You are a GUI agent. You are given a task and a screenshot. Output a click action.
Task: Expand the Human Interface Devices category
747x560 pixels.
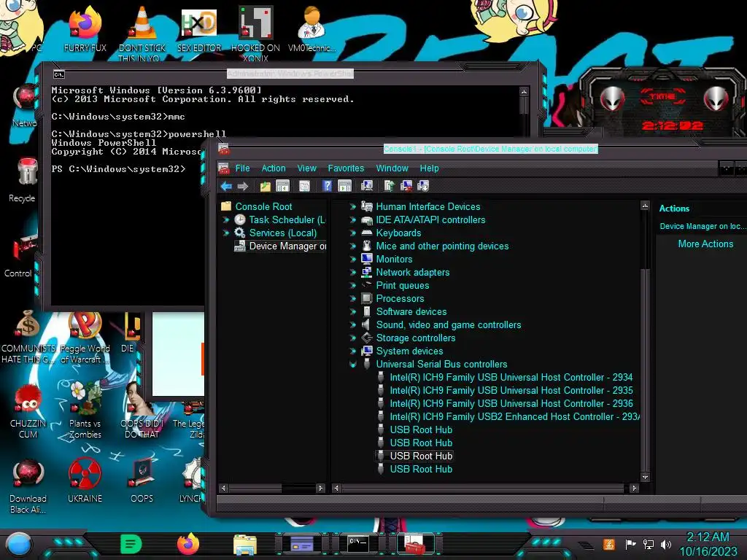click(x=352, y=206)
